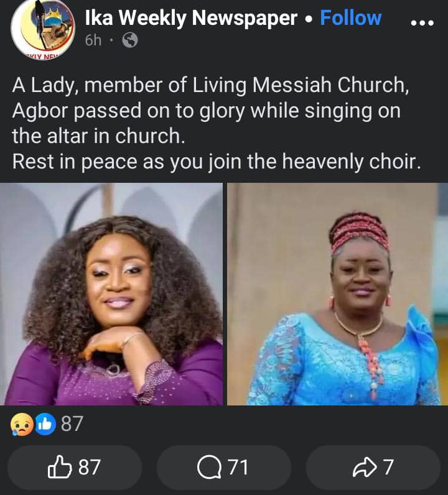This screenshot has width=448, height=495.
Task: Click the 6h post timestamp
Action: tap(93, 40)
